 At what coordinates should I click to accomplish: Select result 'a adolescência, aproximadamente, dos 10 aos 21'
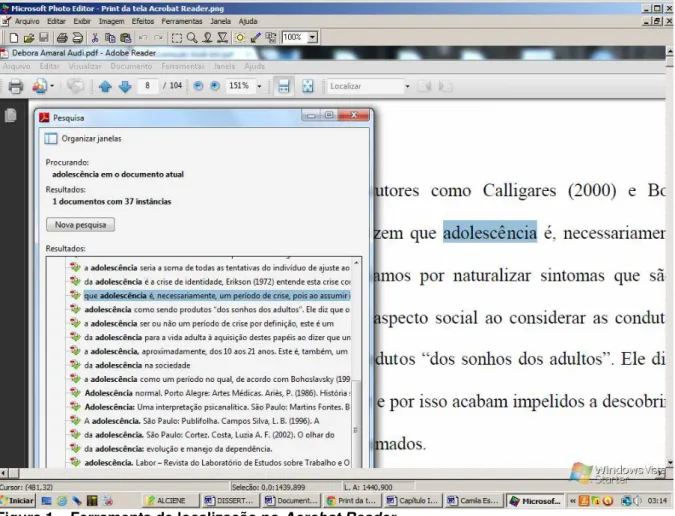click(x=216, y=352)
